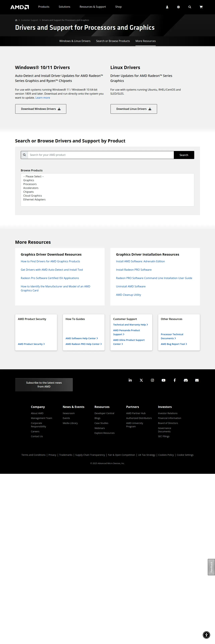Click the home breadcrumb icon
215x644 pixels.
tap(16, 20)
